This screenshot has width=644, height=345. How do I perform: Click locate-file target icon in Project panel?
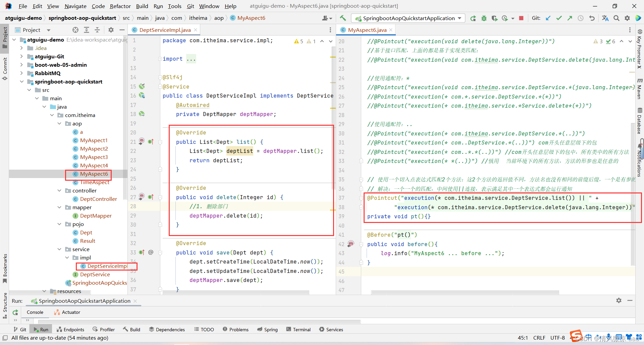pyautogui.click(x=75, y=30)
